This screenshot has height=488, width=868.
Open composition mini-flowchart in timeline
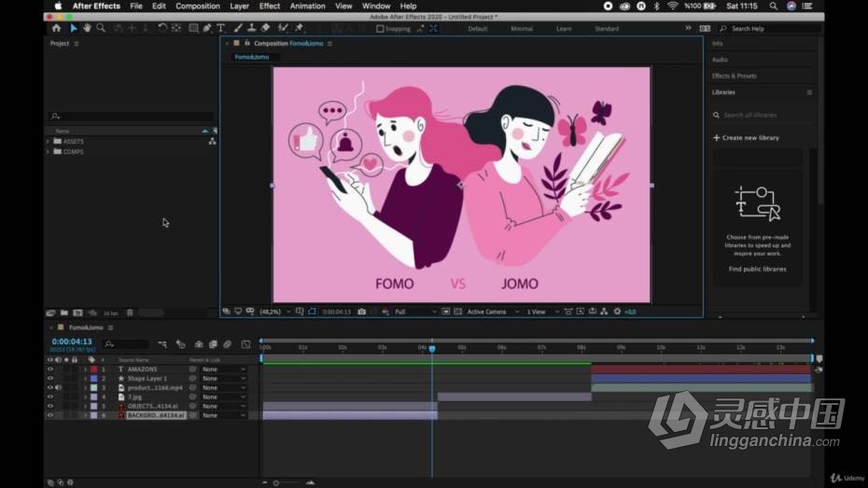point(162,344)
